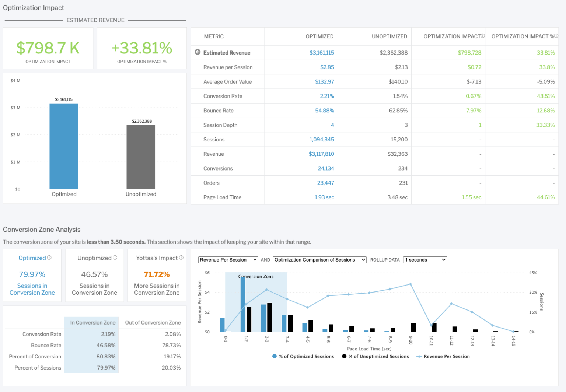Open info tooltip on Optimization Impact column header
Viewport: 566px width, 392px height.
[x=482, y=36]
